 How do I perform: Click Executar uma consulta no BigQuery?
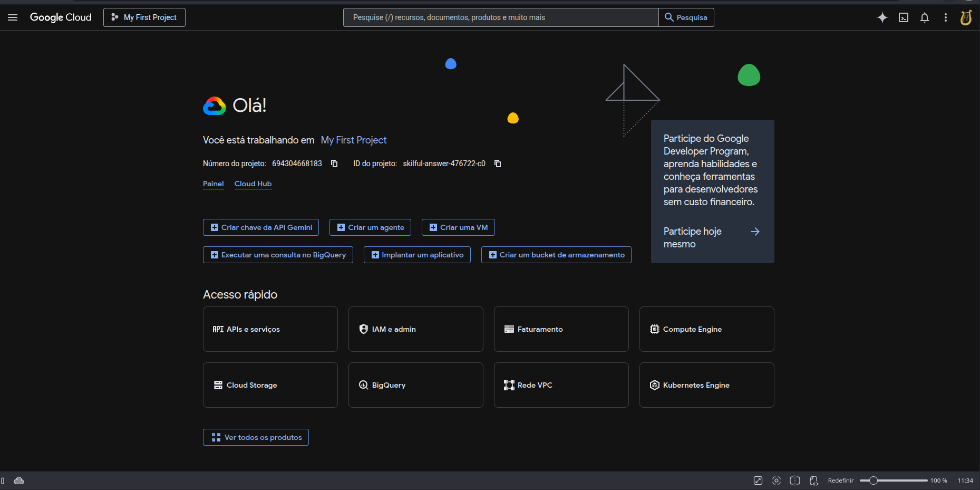coord(278,255)
